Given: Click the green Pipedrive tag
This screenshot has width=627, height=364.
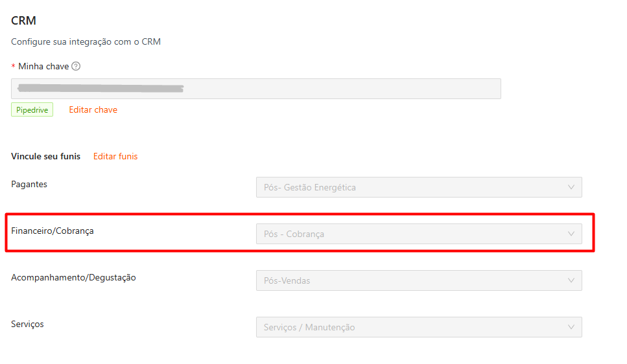Looking at the screenshot, I should coord(32,110).
